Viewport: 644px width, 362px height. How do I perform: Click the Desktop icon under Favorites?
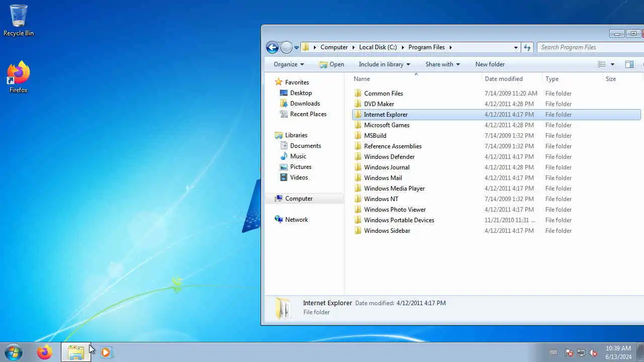pos(284,93)
